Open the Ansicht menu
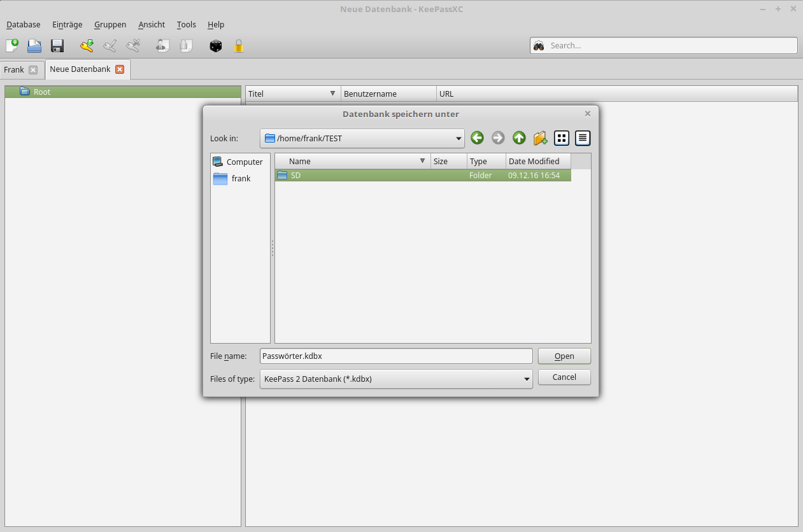The width and height of the screenshot is (803, 532). tap(152, 24)
